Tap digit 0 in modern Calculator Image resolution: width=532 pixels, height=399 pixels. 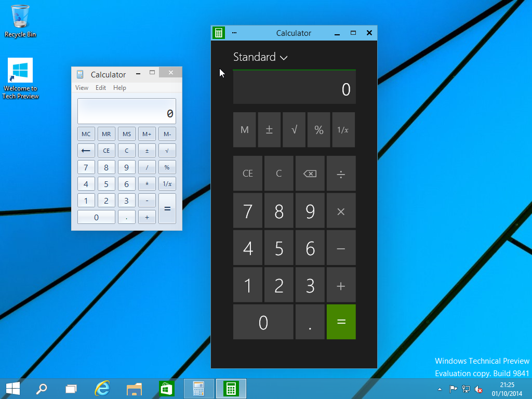tap(263, 322)
